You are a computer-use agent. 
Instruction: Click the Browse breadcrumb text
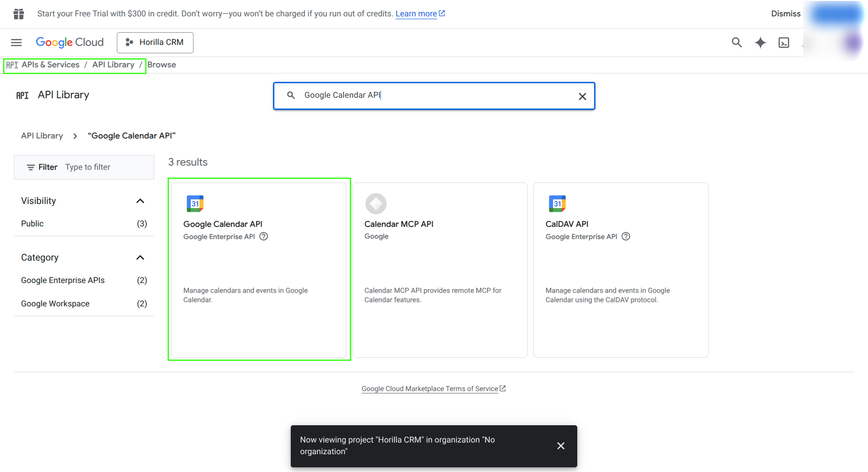tap(162, 65)
